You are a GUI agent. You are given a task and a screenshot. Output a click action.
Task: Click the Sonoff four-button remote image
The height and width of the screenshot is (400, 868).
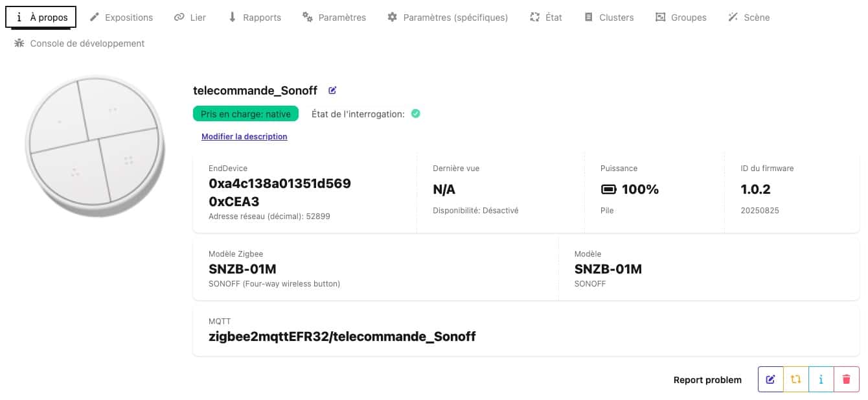coord(95,142)
